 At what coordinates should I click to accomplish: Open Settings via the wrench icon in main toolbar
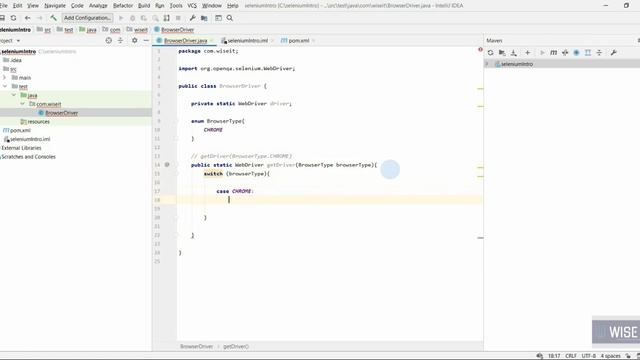tap(192, 18)
